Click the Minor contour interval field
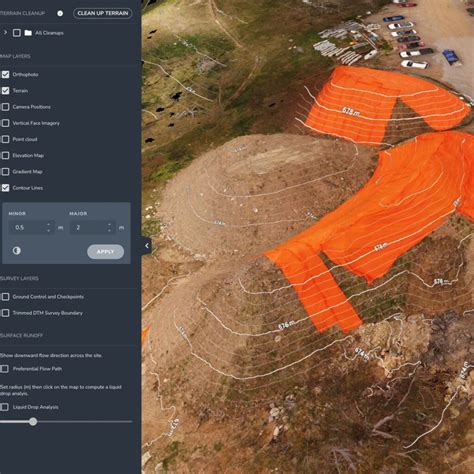 pos(31,228)
